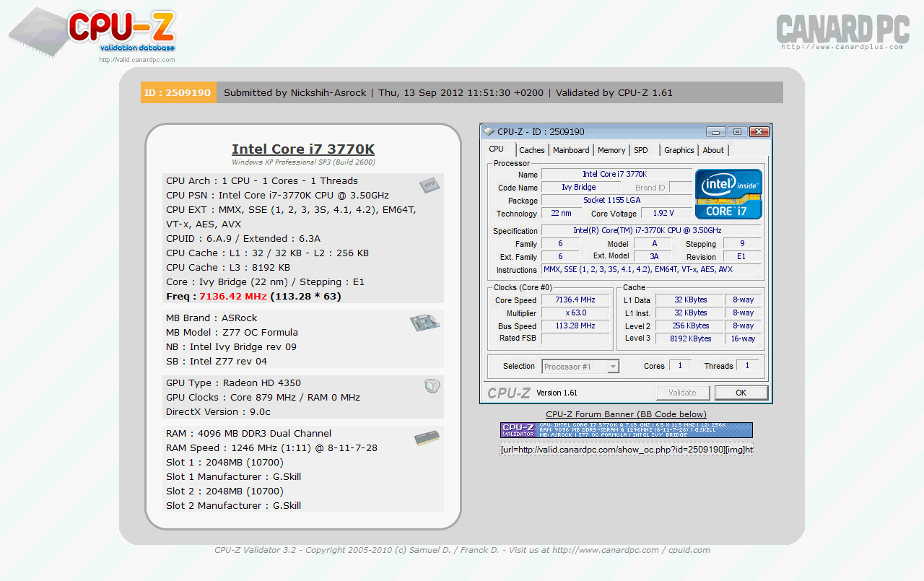Screen dimensions: 924x581
Task: Click the CPU-Z Validator 3.2 copyright footer
Action: 462,550
